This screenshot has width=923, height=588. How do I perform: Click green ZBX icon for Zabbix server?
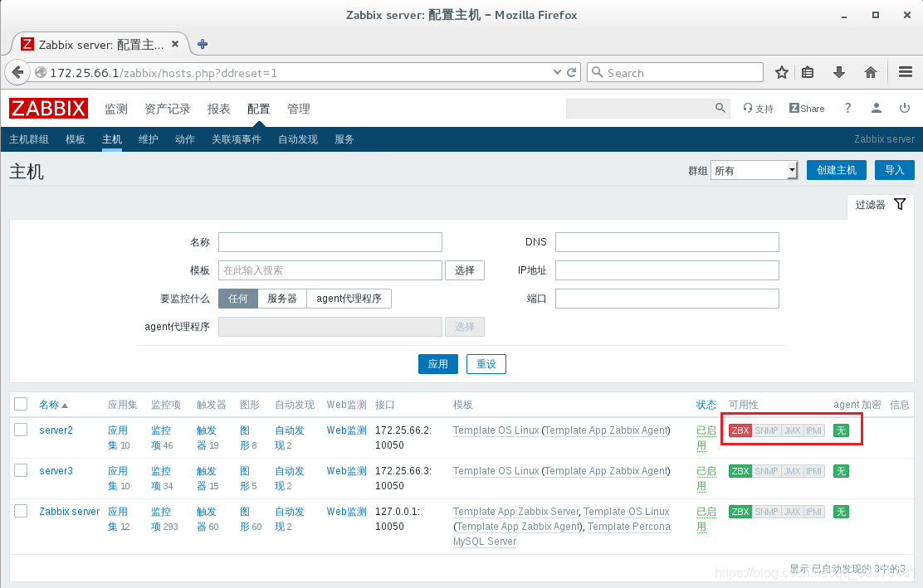click(740, 512)
